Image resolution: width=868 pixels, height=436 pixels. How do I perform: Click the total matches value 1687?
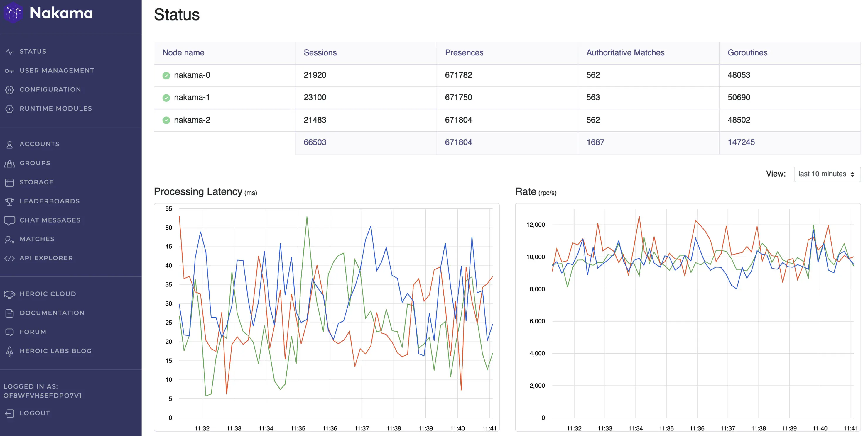pos(595,142)
